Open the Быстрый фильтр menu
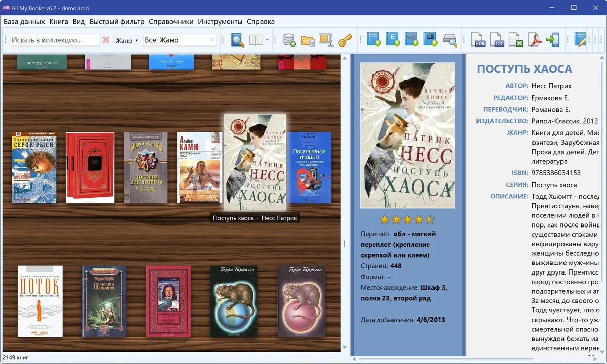The image size is (607, 364). [117, 22]
